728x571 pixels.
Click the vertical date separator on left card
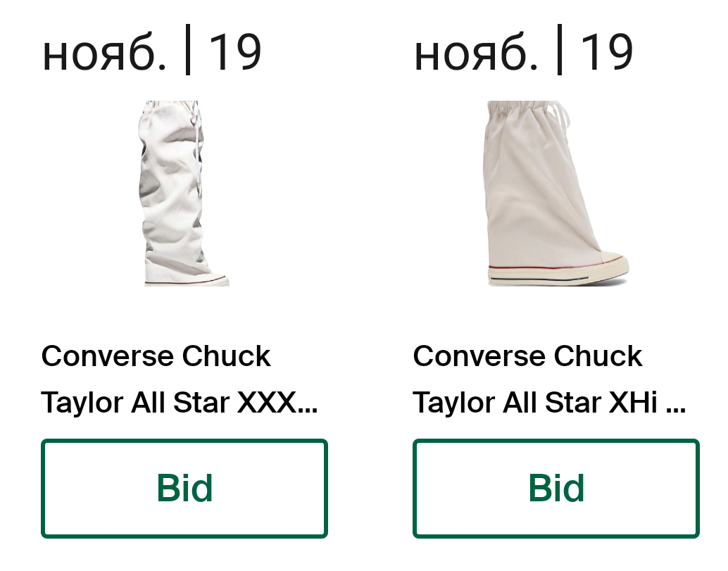187,50
